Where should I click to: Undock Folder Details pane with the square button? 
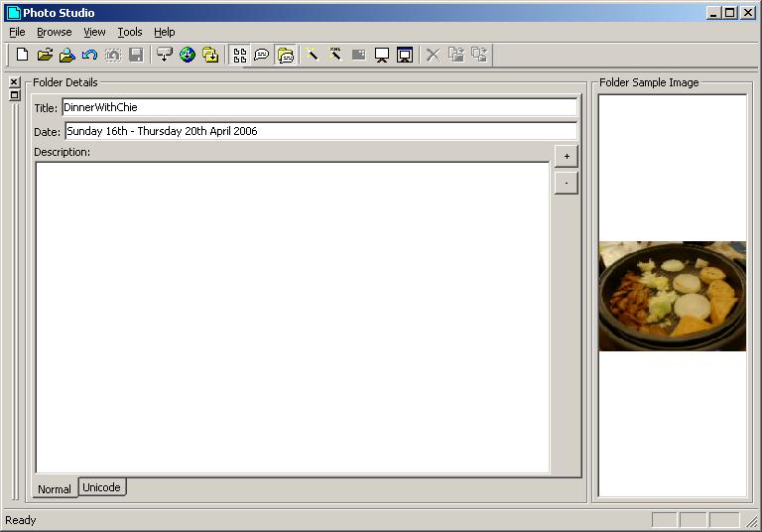point(15,95)
